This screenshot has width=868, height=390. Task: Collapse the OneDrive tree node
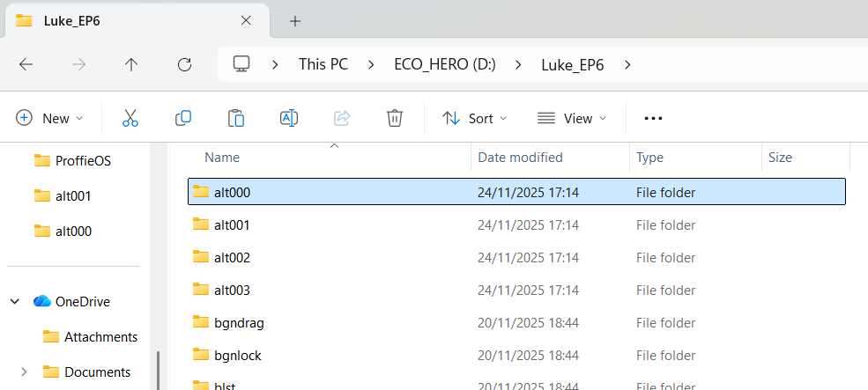tap(15, 301)
